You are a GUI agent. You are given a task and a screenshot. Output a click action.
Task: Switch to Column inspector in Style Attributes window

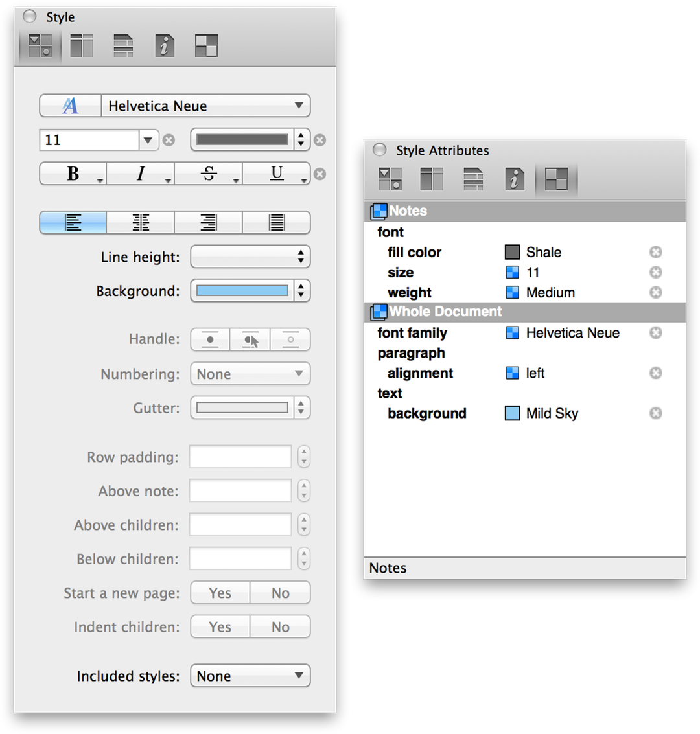point(432,179)
